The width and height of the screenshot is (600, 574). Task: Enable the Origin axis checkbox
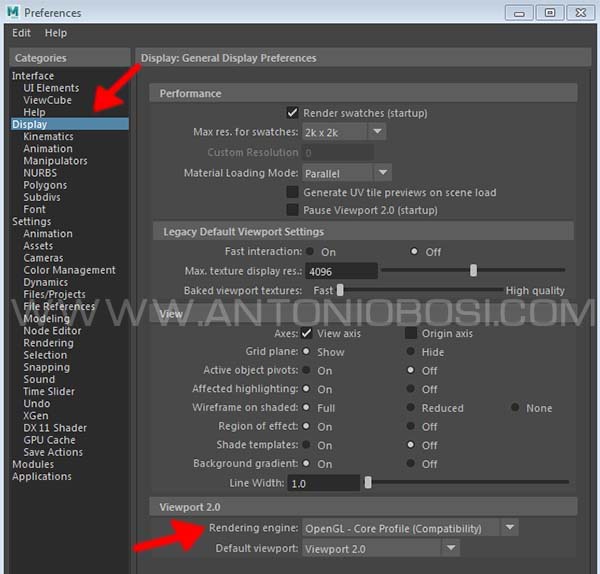click(411, 333)
